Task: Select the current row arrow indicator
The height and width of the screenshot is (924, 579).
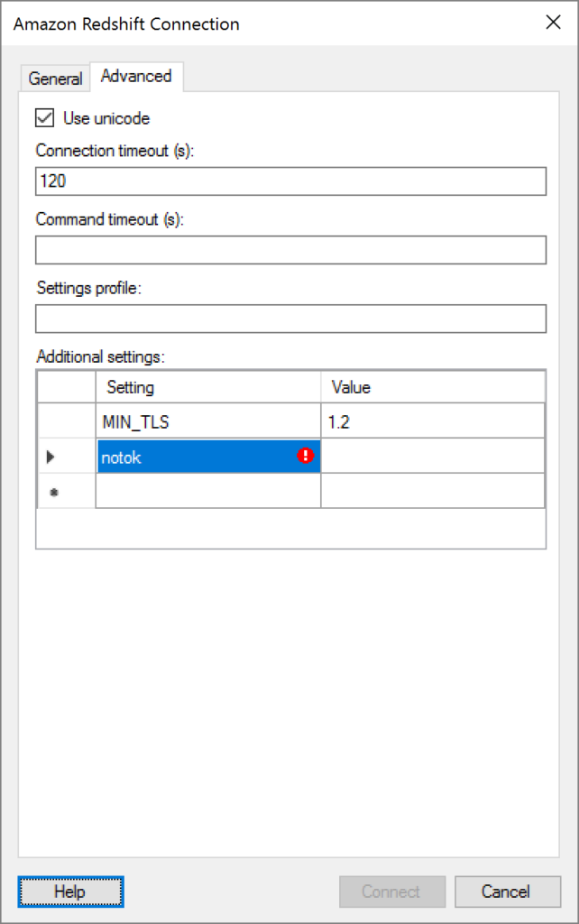Action: (x=51, y=457)
